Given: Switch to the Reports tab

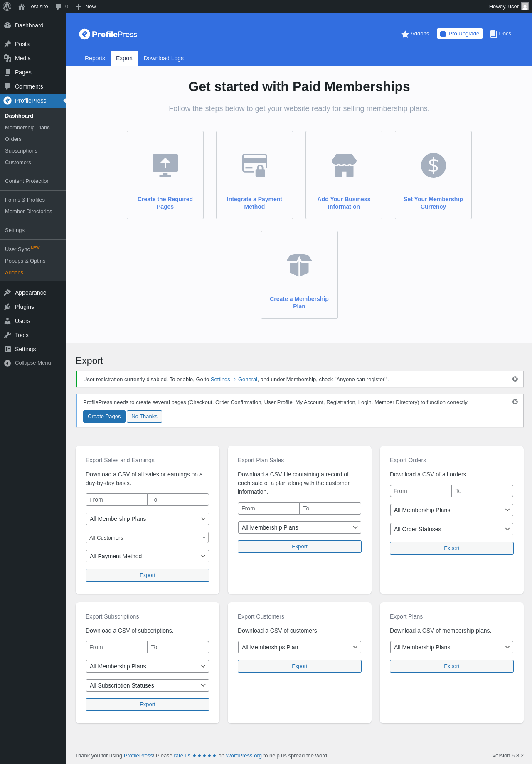Looking at the screenshot, I should pyautogui.click(x=95, y=58).
